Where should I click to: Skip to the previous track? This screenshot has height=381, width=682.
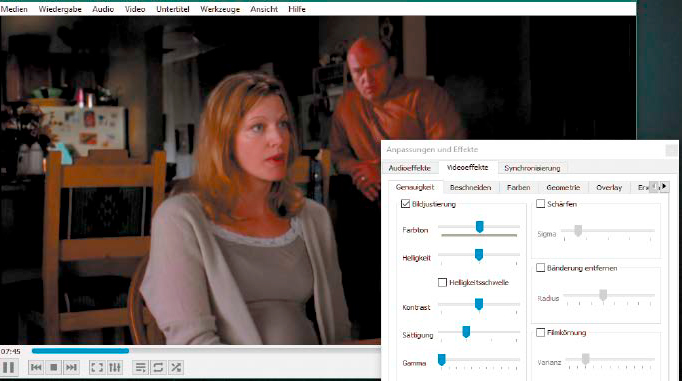click(x=36, y=368)
